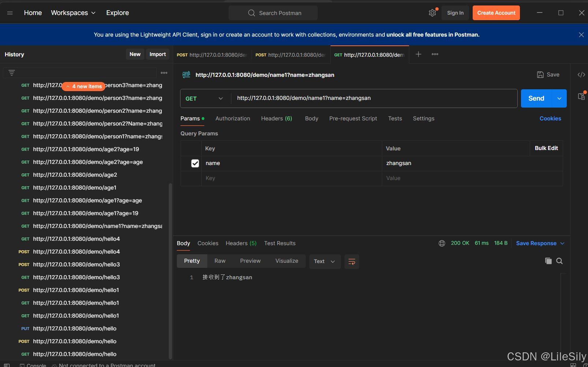This screenshot has width=588, height=367.
Task: Open the request Headers (6) tab
Action: [x=276, y=119]
